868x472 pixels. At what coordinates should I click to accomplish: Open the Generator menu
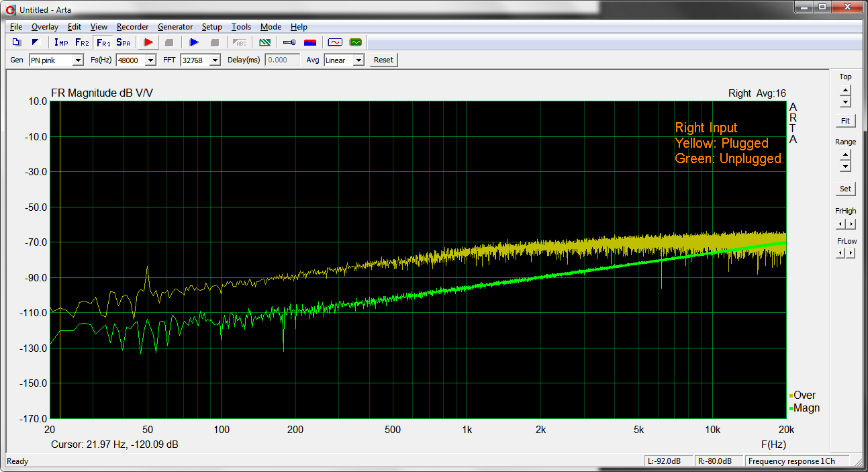[x=175, y=27]
